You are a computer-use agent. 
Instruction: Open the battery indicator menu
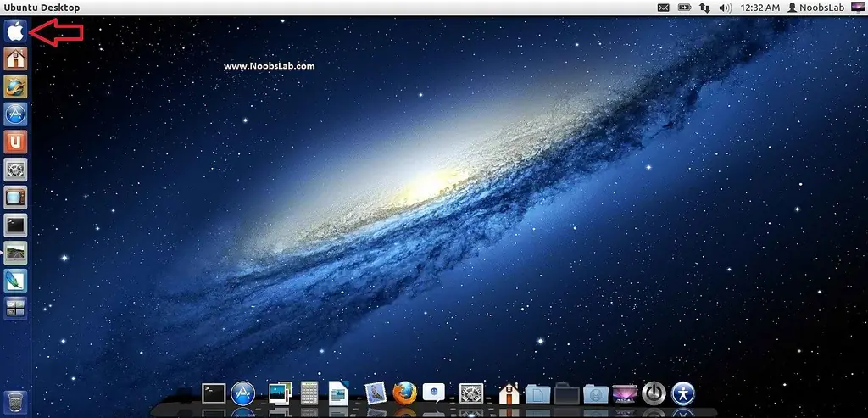[x=685, y=8]
